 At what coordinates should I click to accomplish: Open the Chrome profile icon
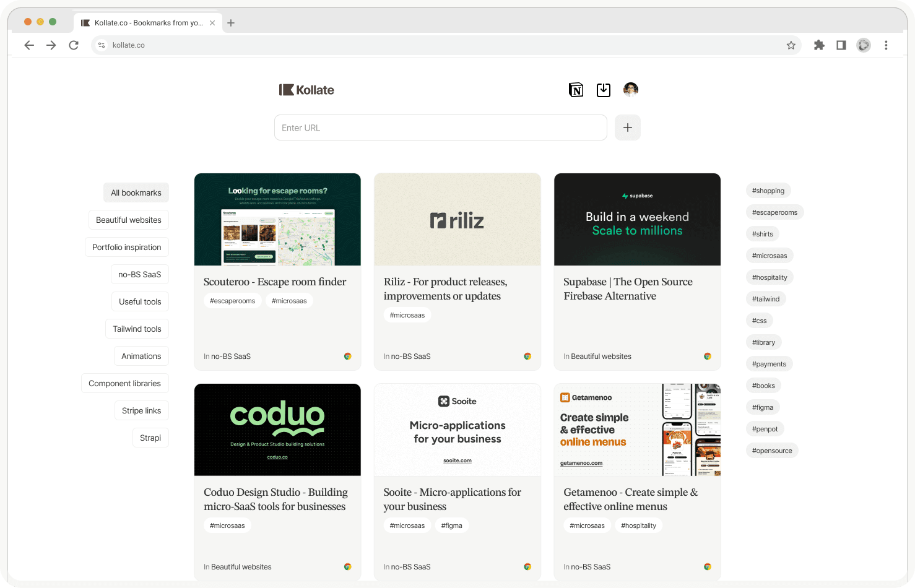point(864,45)
